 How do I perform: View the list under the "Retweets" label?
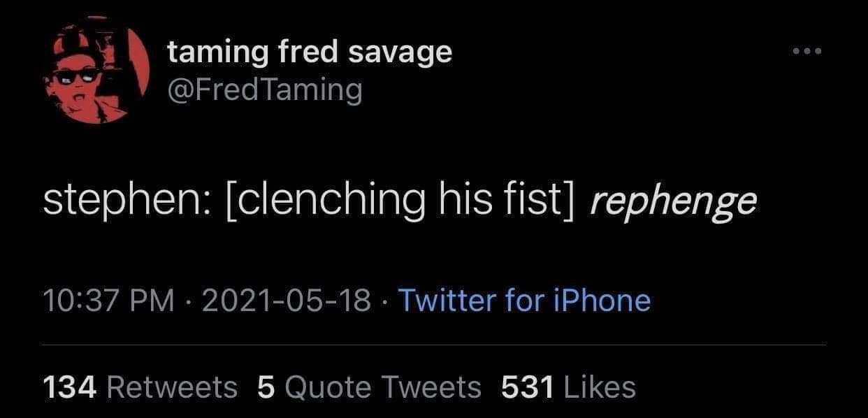click(x=172, y=387)
